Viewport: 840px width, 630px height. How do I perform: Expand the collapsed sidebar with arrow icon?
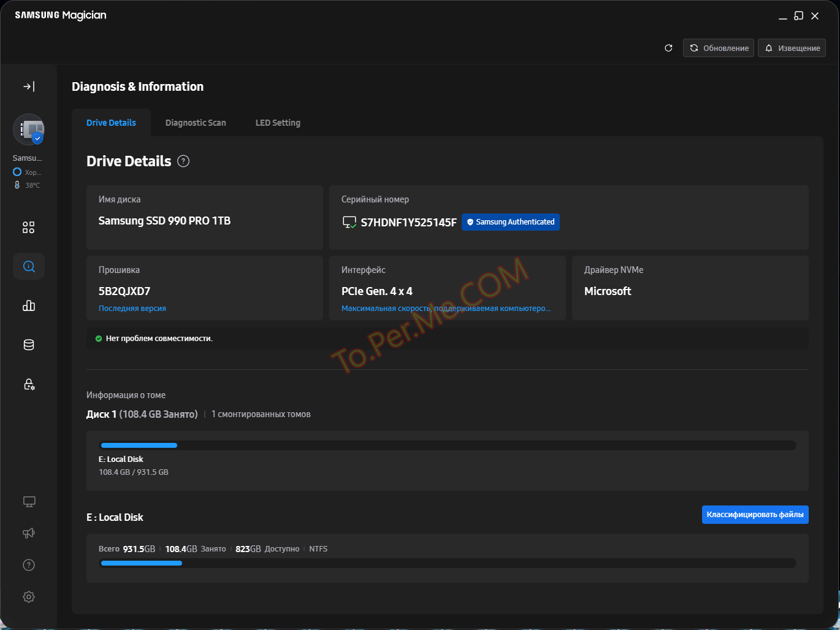click(29, 86)
